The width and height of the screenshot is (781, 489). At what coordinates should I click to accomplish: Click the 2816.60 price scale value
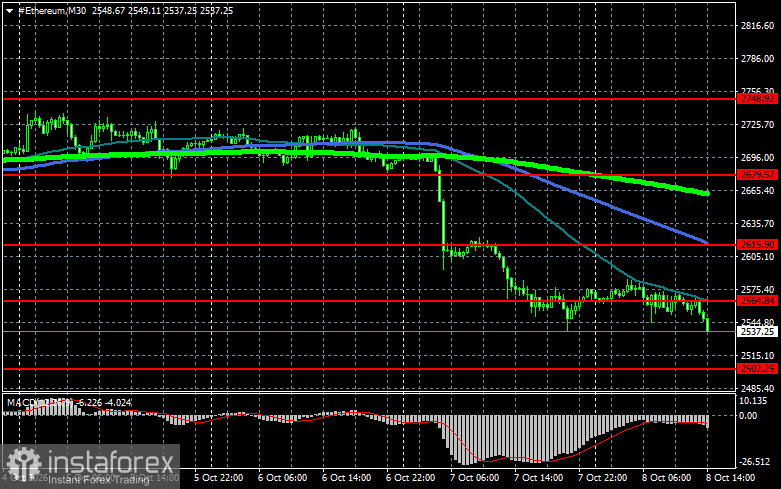click(x=757, y=26)
